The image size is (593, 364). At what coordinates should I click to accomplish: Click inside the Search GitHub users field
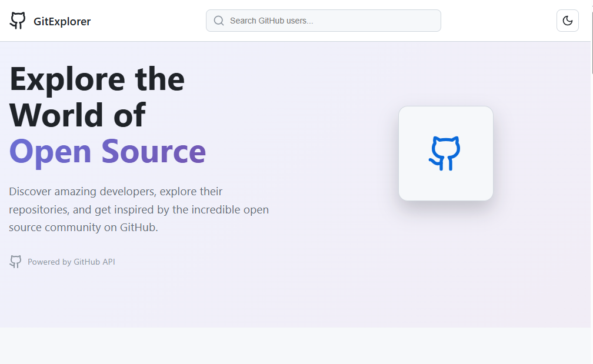click(x=324, y=20)
